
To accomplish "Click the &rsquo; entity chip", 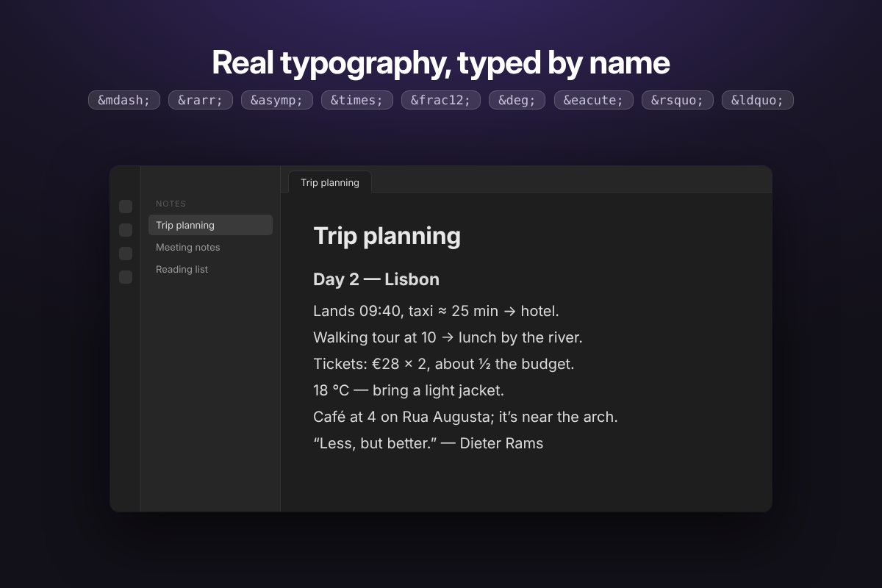I will [678, 100].
